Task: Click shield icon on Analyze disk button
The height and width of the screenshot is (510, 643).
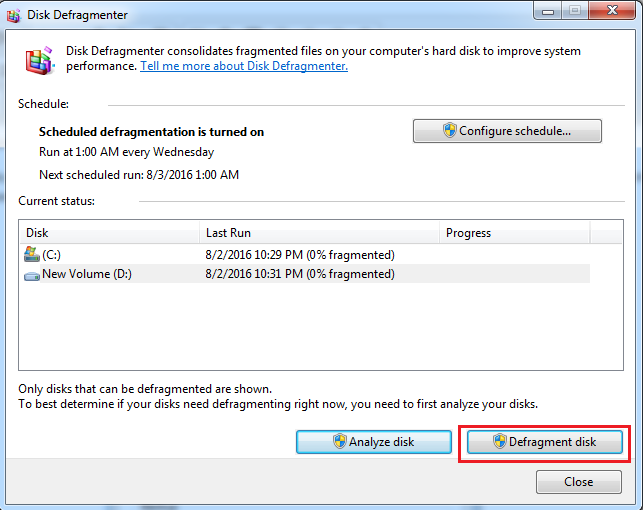Action: coord(339,442)
